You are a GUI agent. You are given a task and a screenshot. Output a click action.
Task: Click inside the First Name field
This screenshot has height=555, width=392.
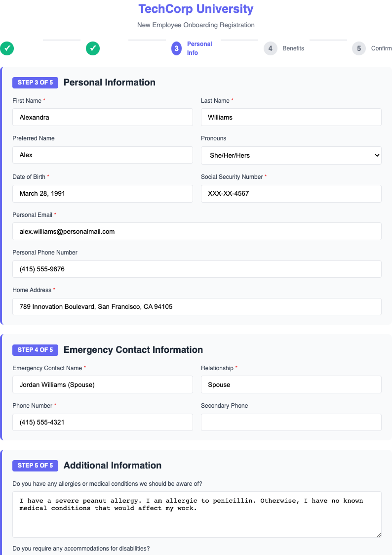click(102, 117)
